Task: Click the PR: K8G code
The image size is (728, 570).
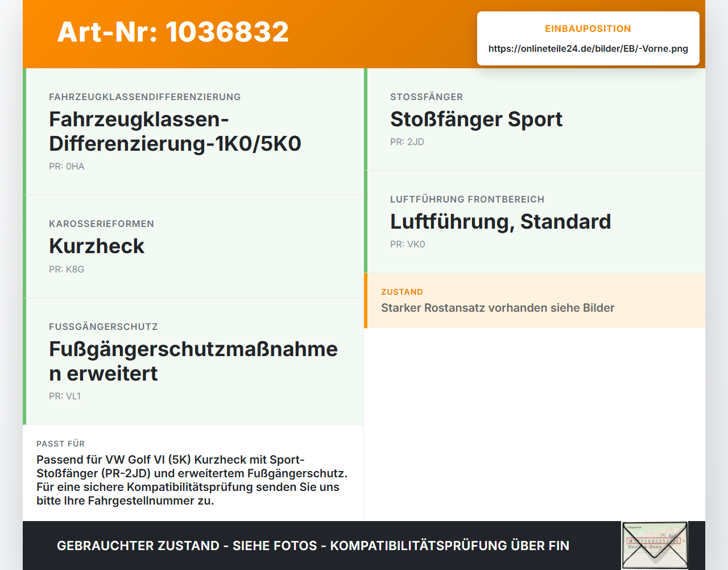Action: coord(67,269)
